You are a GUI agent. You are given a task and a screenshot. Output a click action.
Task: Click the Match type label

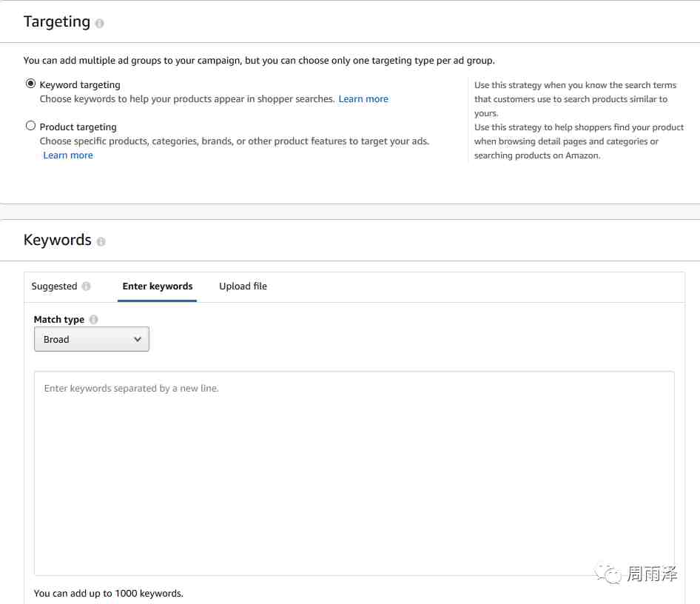pyautogui.click(x=59, y=320)
